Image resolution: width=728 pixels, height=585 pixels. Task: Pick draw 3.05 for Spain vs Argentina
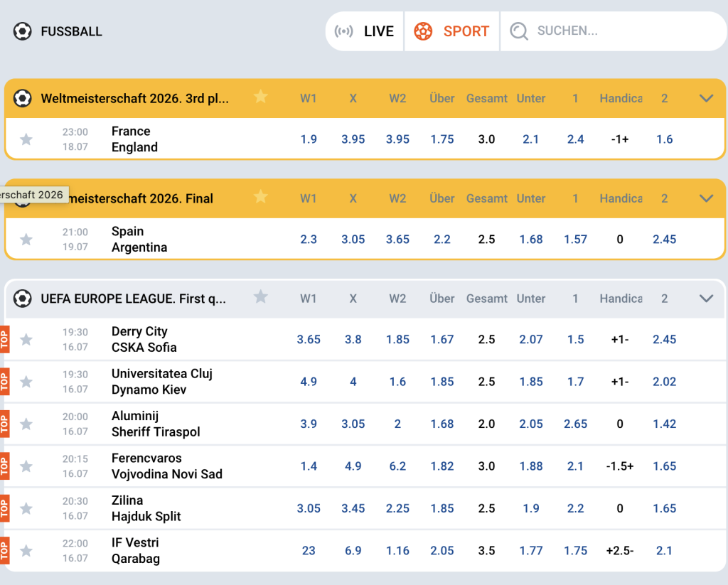353,240
